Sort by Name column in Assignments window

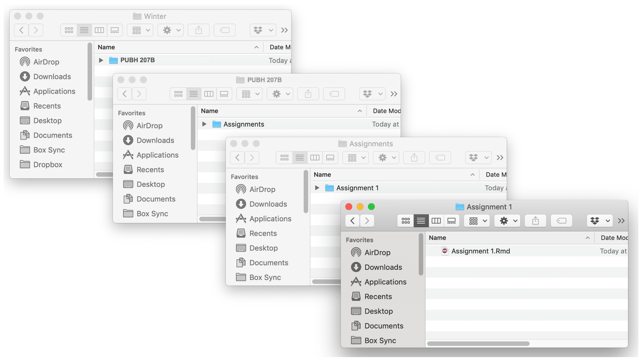[395, 175]
